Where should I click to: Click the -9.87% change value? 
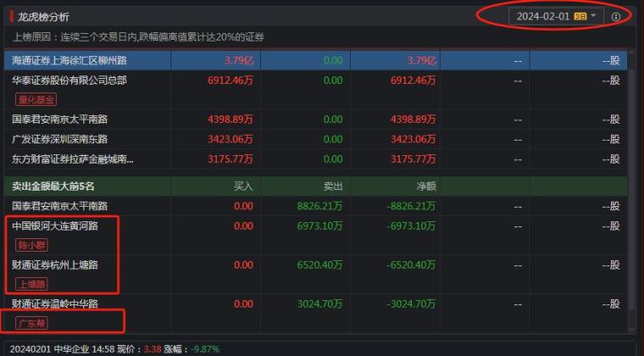pyautogui.click(x=205, y=349)
